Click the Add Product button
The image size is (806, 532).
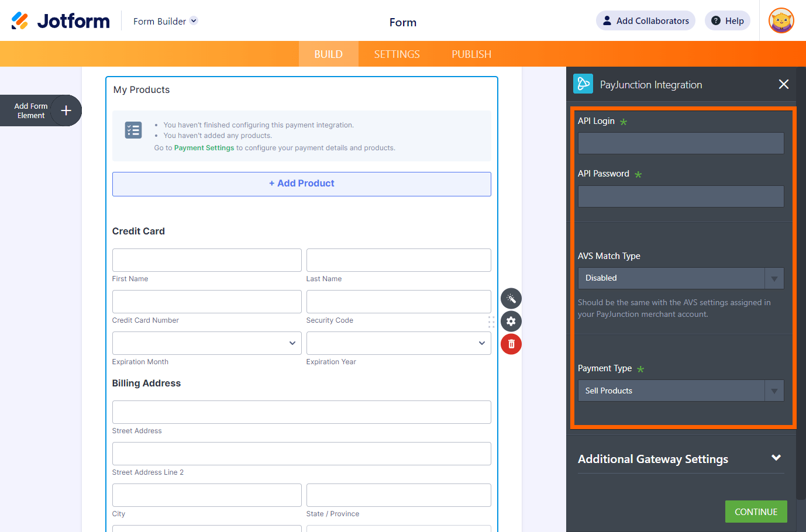point(302,184)
